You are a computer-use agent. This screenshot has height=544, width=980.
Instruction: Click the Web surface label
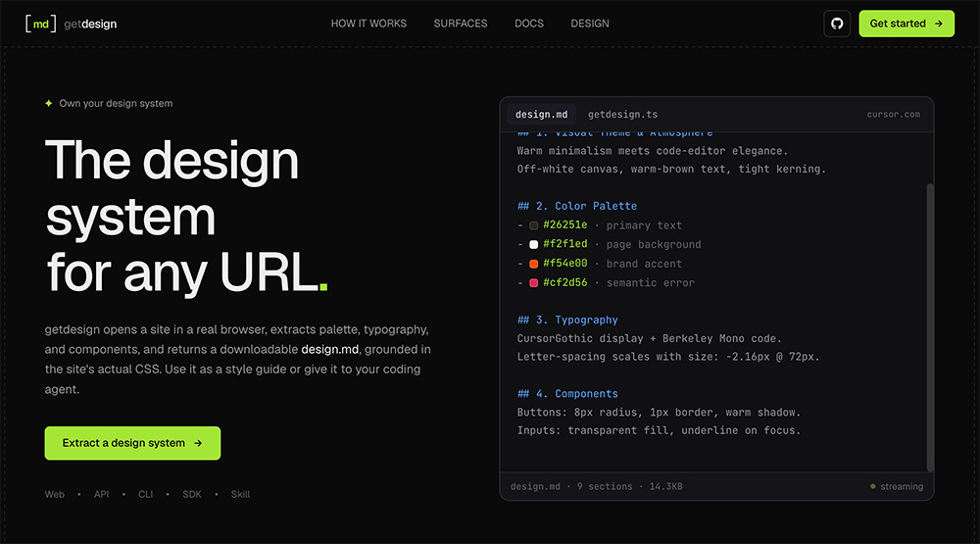[x=54, y=494]
